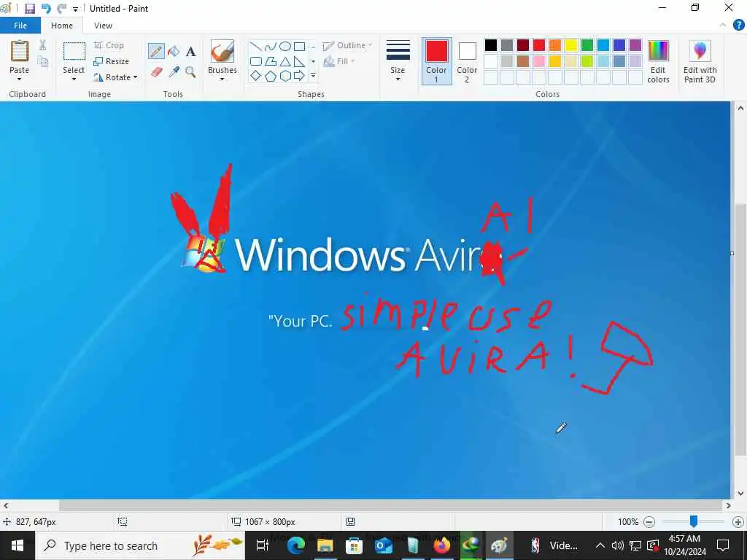Click the vertical scrollbar down arrow
The image size is (747, 560).
click(x=740, y=494)
